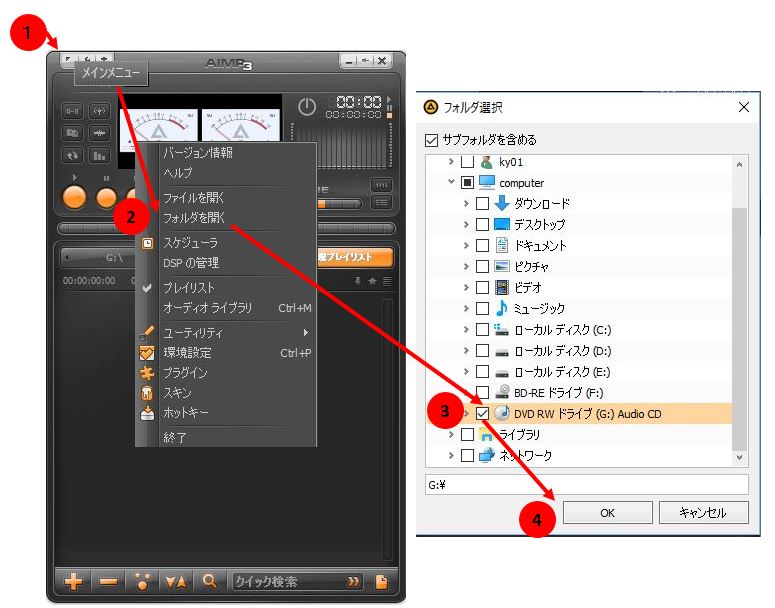Viewport: 775px width, 608px height.
Task: Check the デスクトップ folder checkbox
Action: (482, 224)
